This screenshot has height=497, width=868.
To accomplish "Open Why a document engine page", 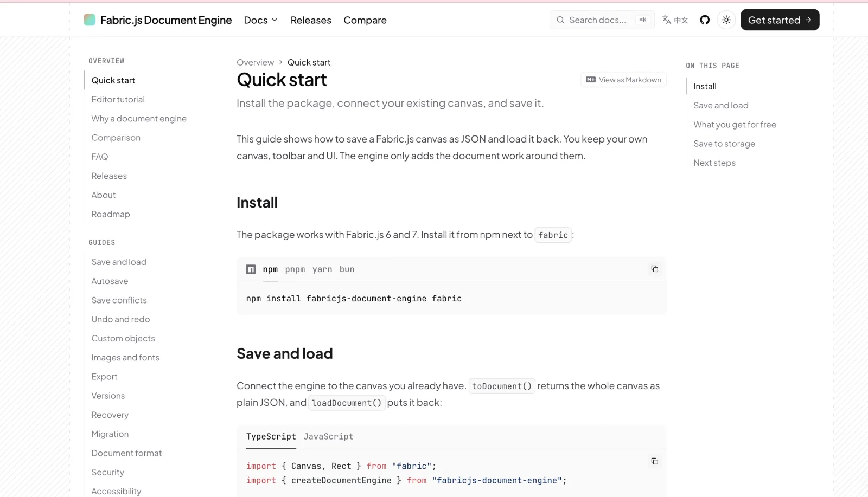I will (x=139, y=118).
